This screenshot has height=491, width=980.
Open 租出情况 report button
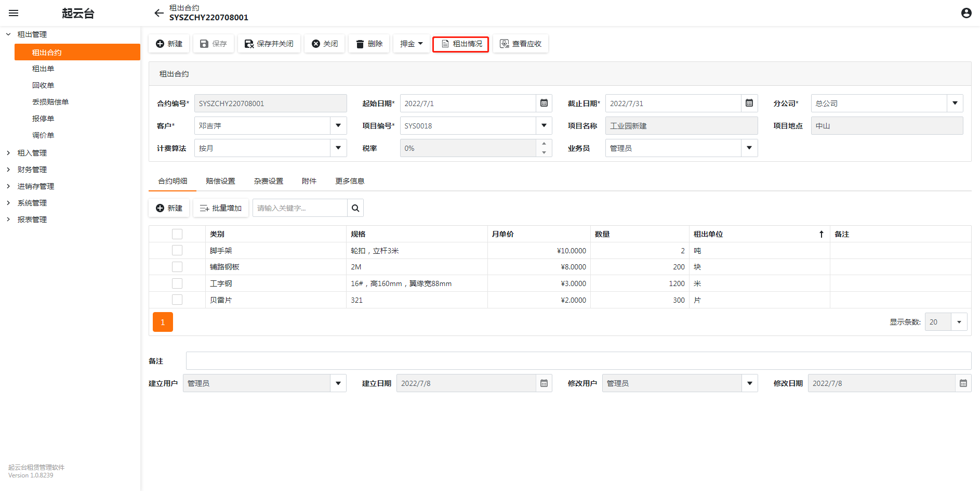[x=461, y=44]
